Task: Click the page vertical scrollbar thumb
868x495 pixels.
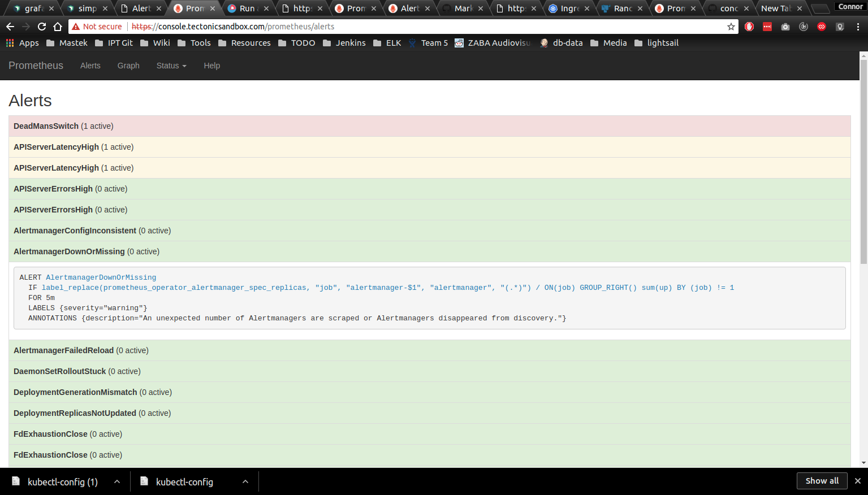Action: [x=863, y=161]
